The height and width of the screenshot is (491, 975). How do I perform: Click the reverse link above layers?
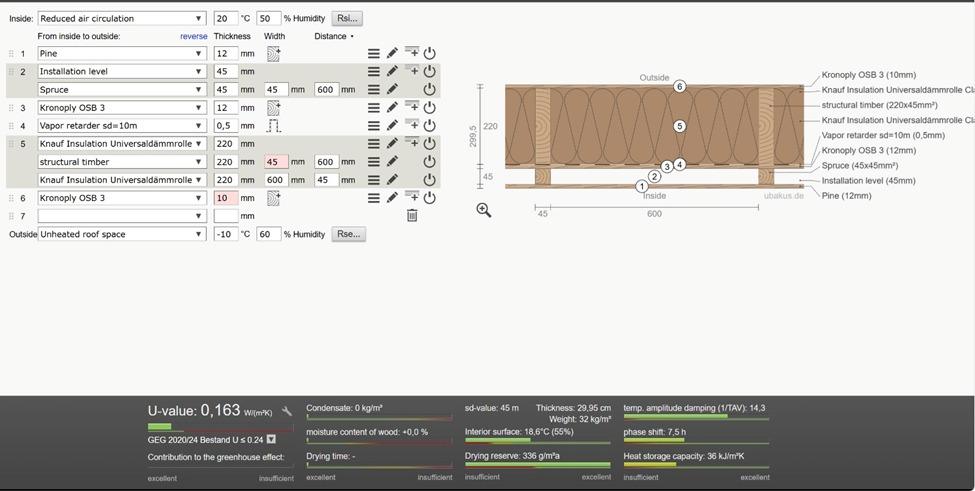click(x=193, y=37)
